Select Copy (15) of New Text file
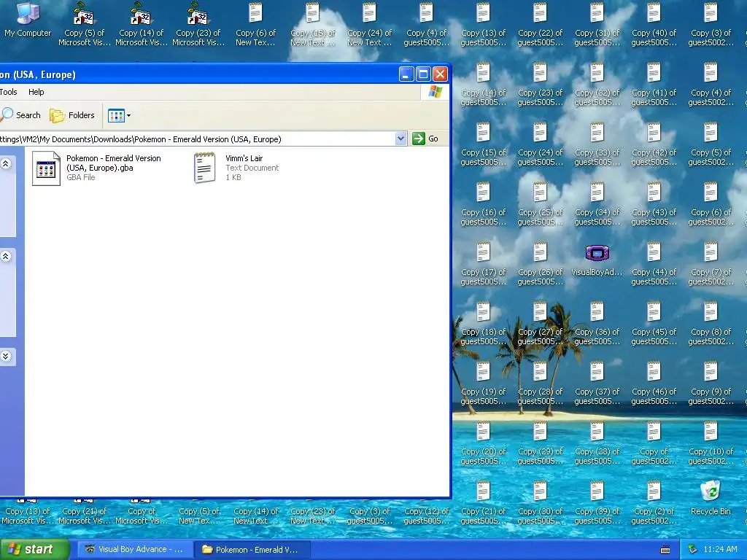The image size is (747, 560). 312,24
